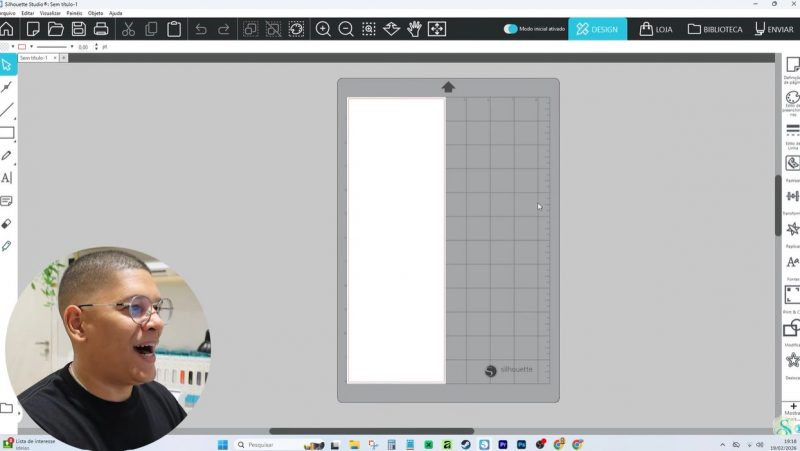The image size is (800, 451).
Task: Open the BIBLIOTECA library tab
Action: click(x=715, y=29)
